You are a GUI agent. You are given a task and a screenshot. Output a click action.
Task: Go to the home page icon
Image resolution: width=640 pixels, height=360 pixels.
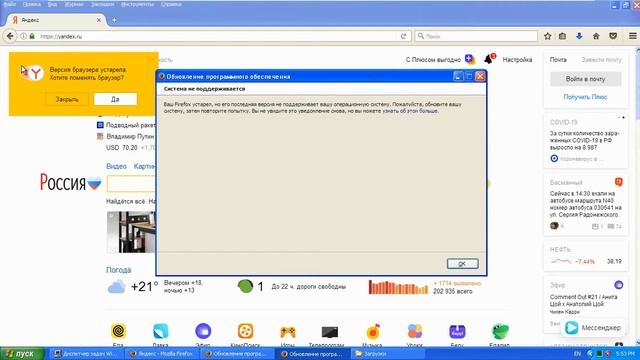point(596,36)
